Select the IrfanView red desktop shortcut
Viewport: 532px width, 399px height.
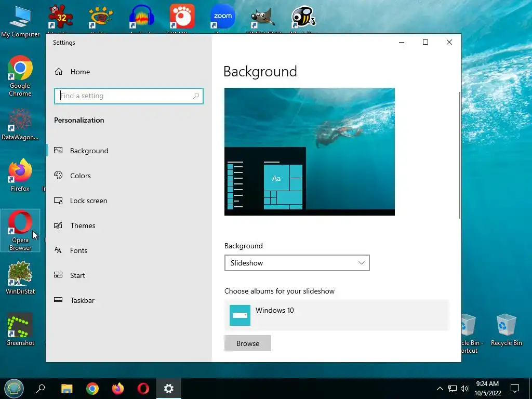point(60,17)
